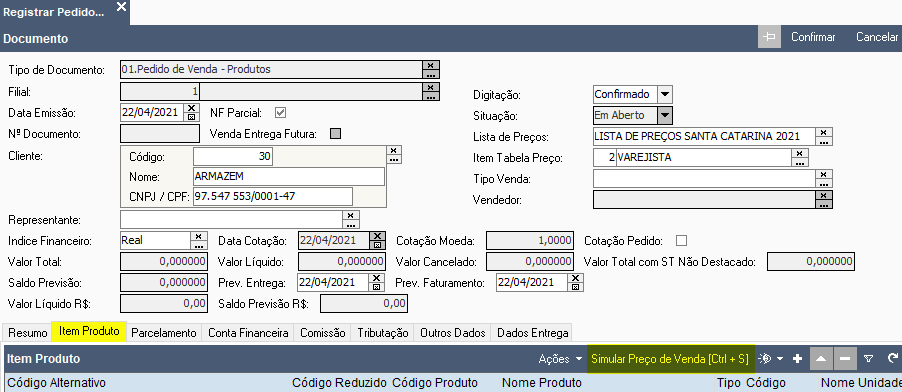Expand the Digitação dropdown
This screenshot has width=902, height=392.
(x=664, y=94)
